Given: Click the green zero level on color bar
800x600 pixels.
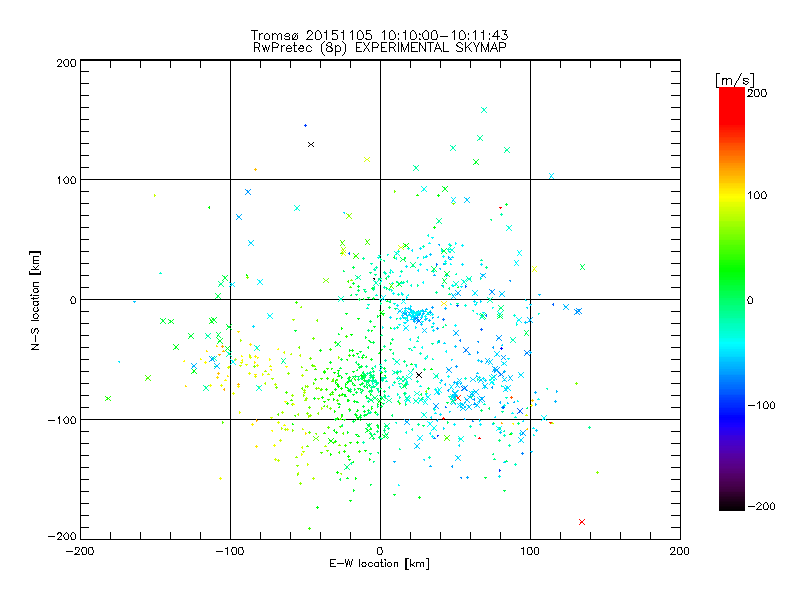Looking at the screenshot, I should pyautogui.click(x=732, y=299).
